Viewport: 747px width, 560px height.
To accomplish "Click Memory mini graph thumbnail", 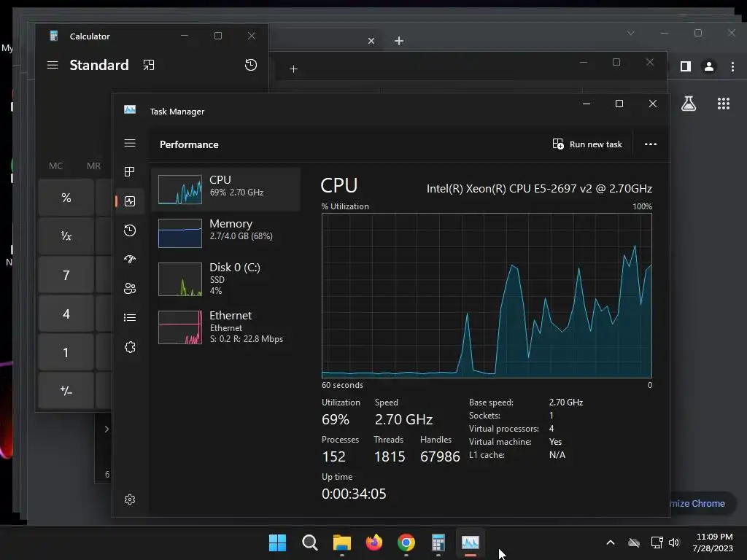I will pyautogui.click(x=180, y=233).
